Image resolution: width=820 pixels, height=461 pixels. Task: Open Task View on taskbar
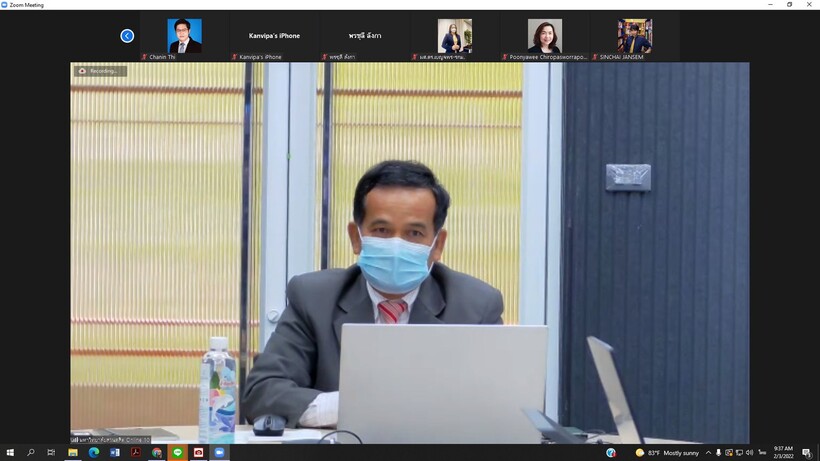51,453
